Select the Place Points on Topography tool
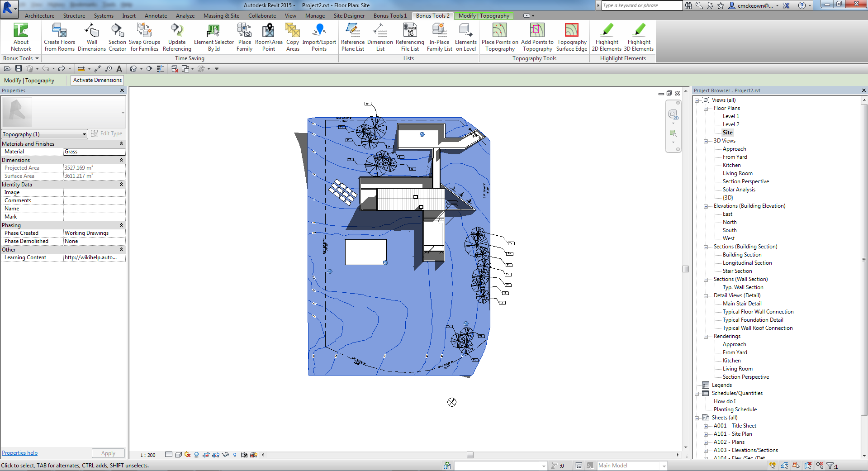 (499, 36)
